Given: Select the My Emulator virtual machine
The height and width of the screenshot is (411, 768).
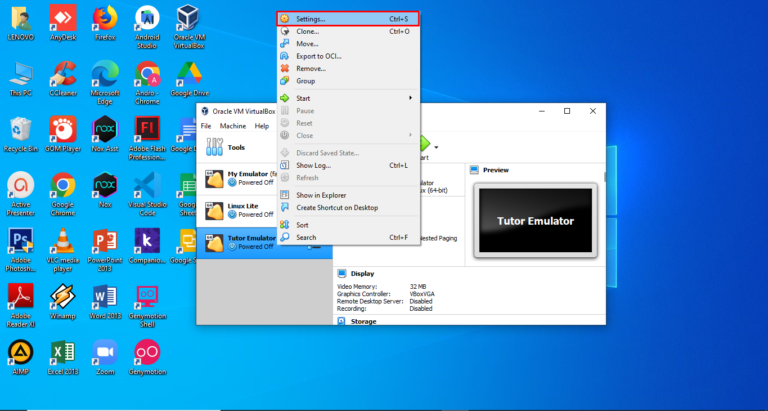Looking at the screenshot, I should 237,179.
